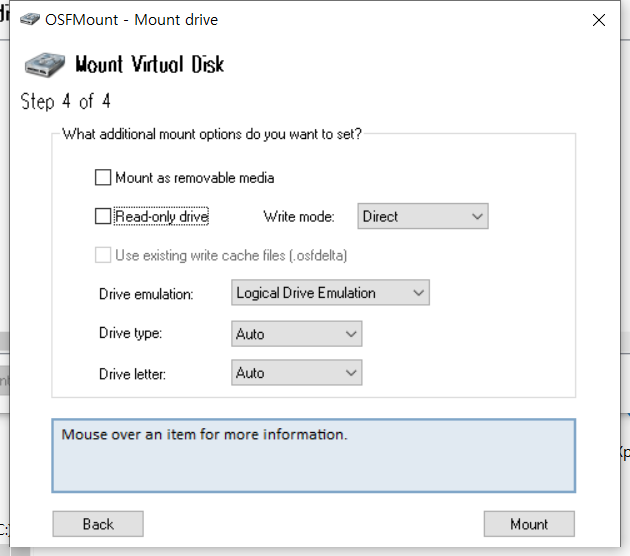Click the Drive type: label

131,333
